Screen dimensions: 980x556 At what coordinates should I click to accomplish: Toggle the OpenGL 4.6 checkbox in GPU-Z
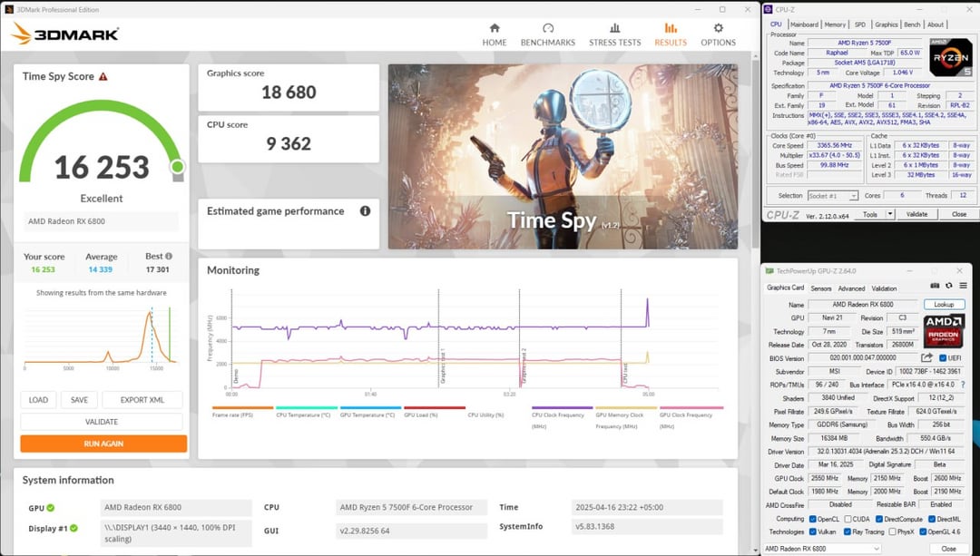point(922,532)
